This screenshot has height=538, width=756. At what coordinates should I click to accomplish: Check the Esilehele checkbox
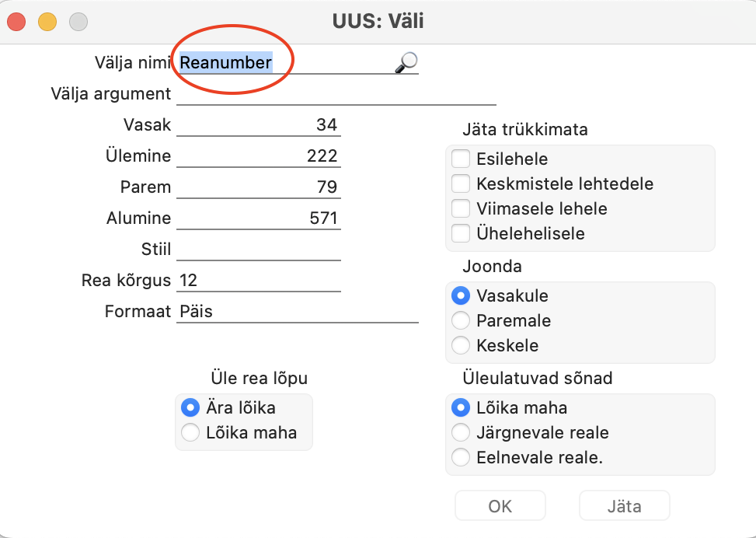461,159
